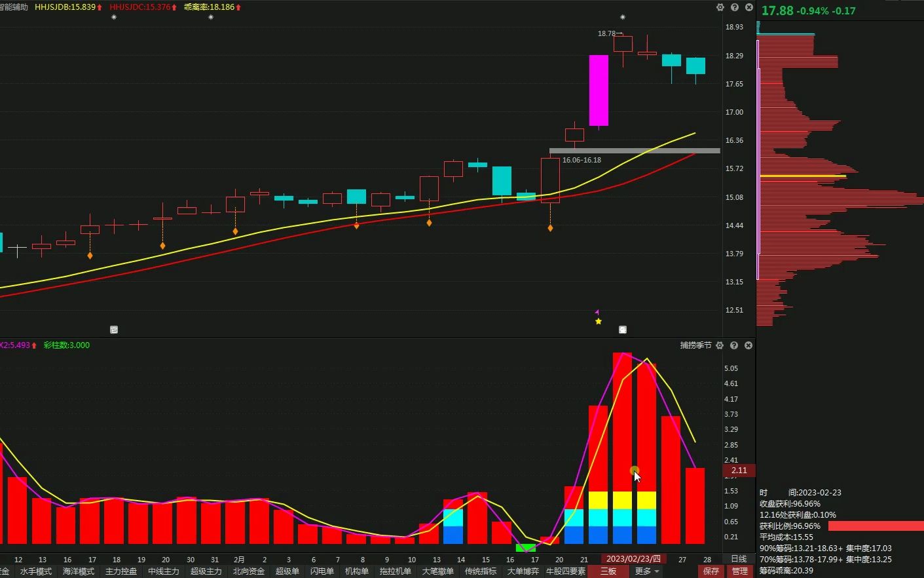Click the 智能辅助 label
The image size is (924, 578).
point(14,7)
